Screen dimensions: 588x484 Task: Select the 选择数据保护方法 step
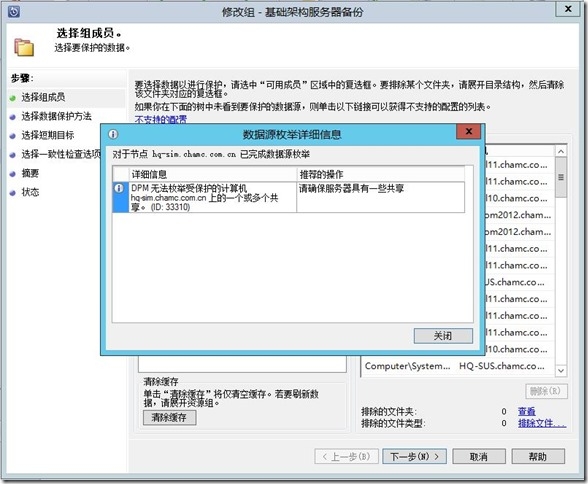tap(56, 117)
